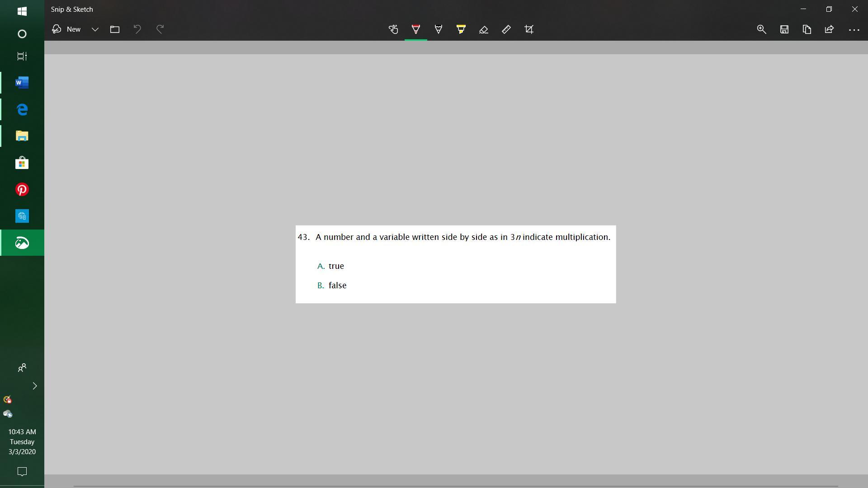The image size is (868, 488).
Task: Open Task View on taskbar
Action: 22,56
